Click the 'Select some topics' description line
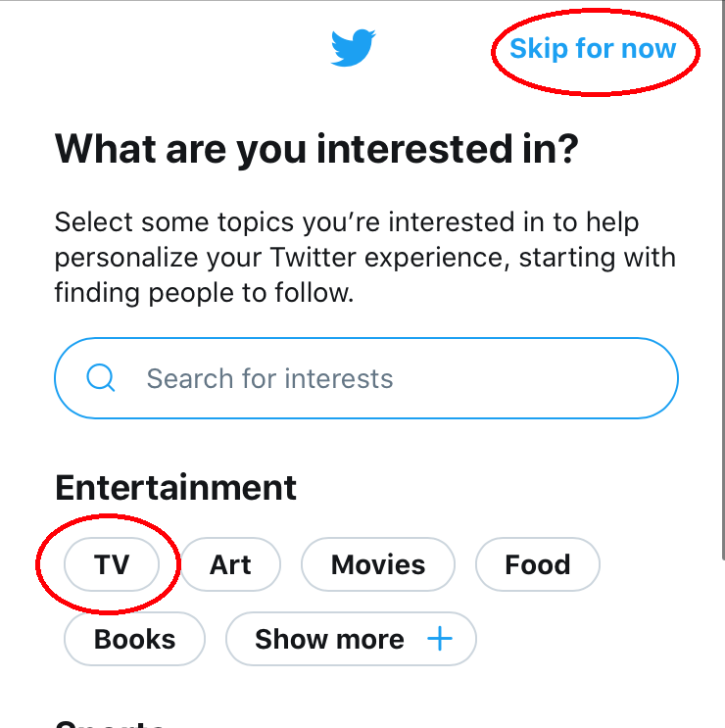This screenshot has height=728, width=725. click(x=346, y=222)
